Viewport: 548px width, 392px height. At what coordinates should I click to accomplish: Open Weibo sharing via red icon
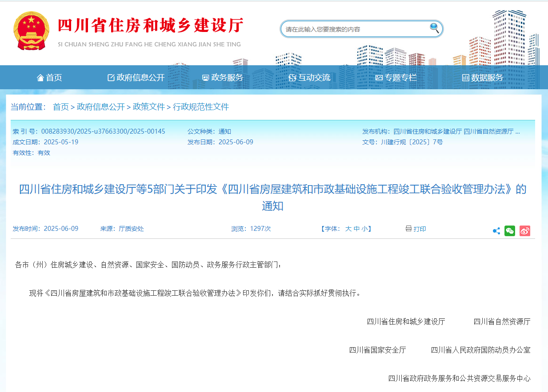click(524, 230)
